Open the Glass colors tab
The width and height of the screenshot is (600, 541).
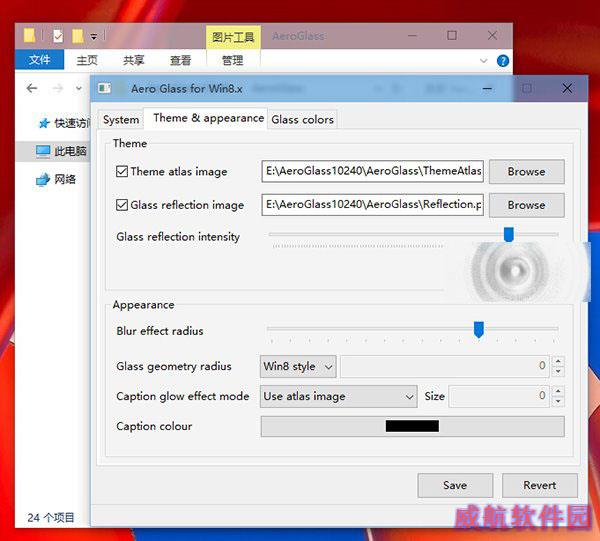click(x=302, y=120)
